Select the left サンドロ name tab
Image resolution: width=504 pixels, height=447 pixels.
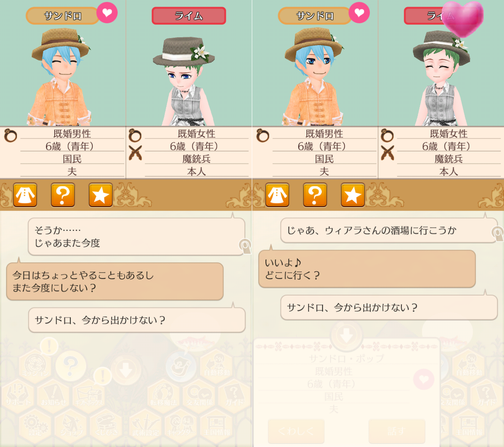pos(63,16)
